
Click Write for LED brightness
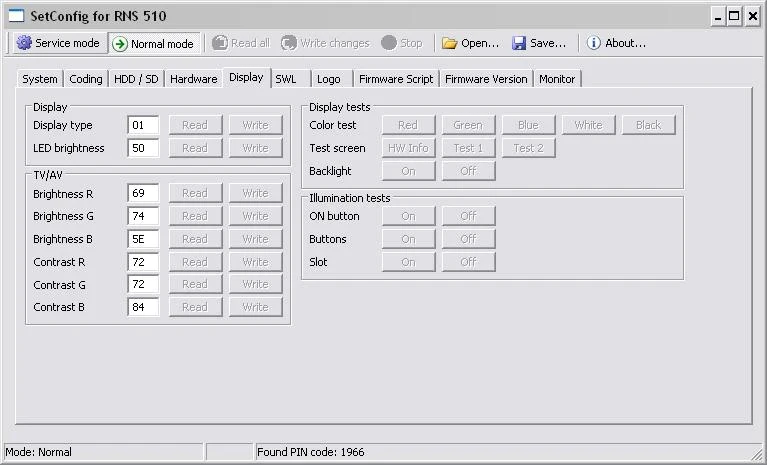(256, 148)
